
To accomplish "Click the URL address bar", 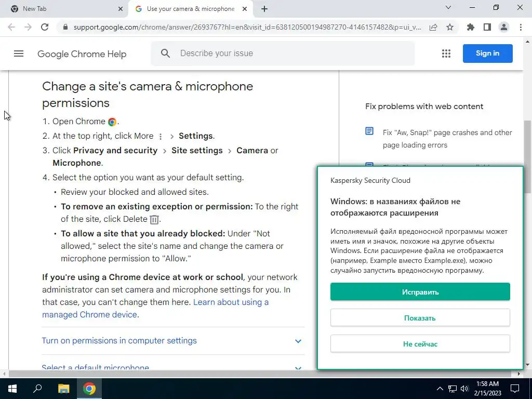I will point(247,27).
